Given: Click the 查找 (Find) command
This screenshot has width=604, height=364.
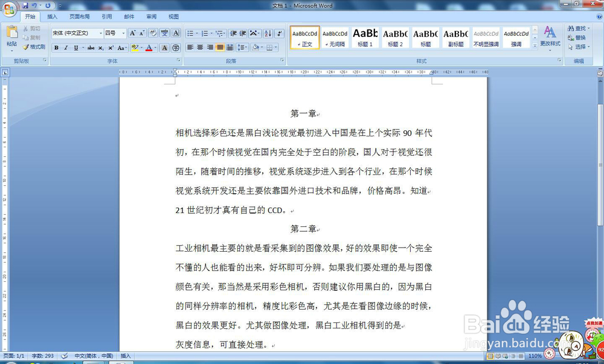Looking at the screenshot, I should click(x=577, y=28).
